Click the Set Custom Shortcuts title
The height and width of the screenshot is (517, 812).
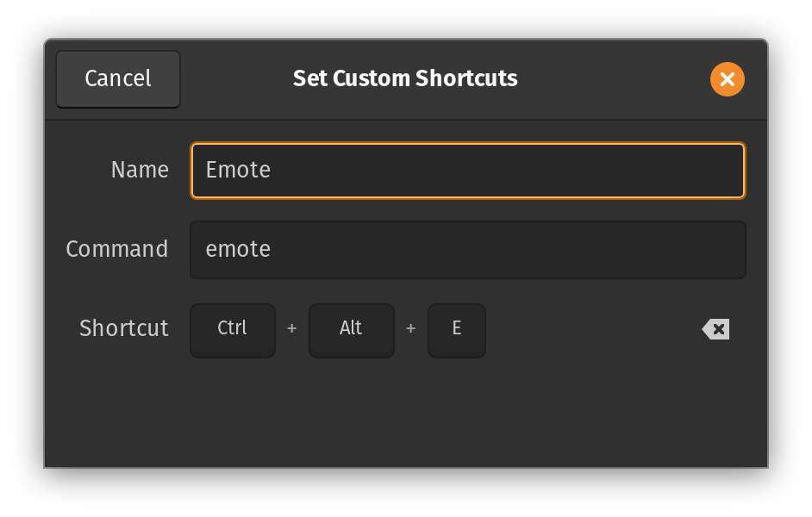pos(405,78)
